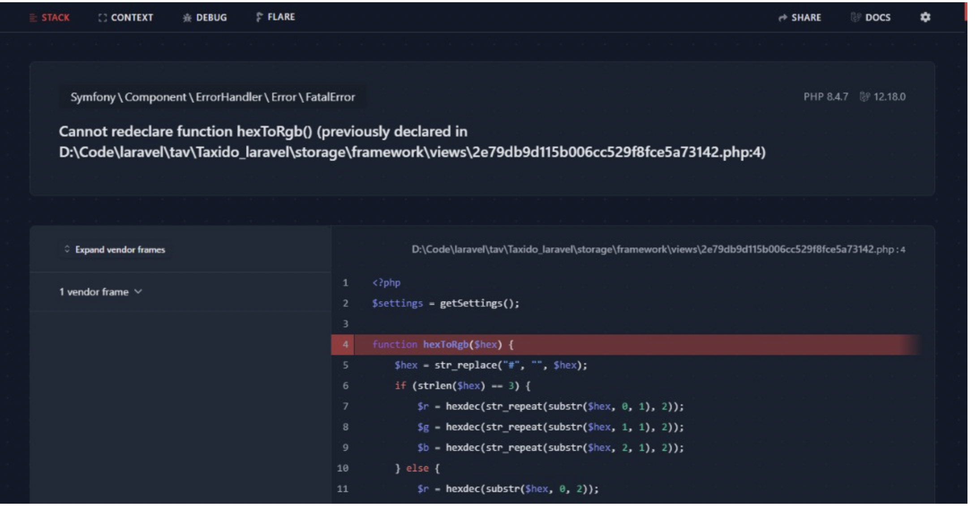Click the Docs Laravel icon
Viewport: 980px width, 514px height.
click(855, 17)
